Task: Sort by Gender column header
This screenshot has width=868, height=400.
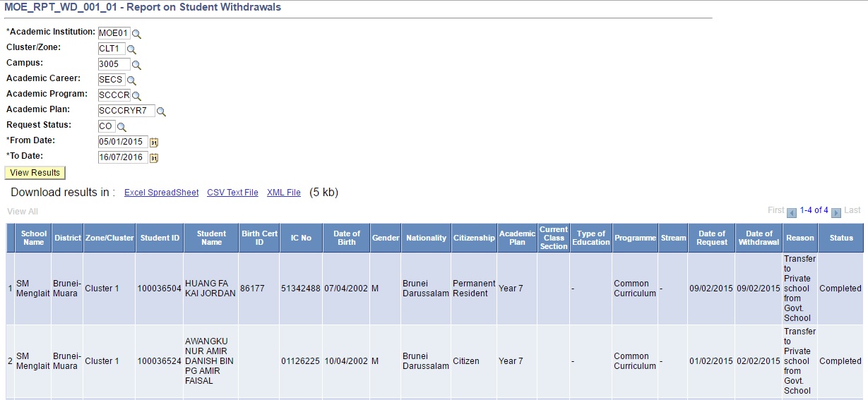Action: pyautogui.click(x=386, y=238)
